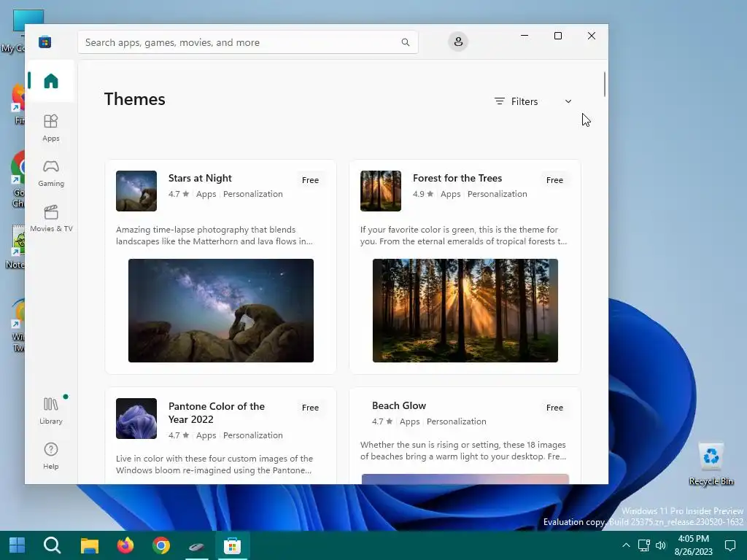Click the Beach Glow preview image

[x=465, y=479]
